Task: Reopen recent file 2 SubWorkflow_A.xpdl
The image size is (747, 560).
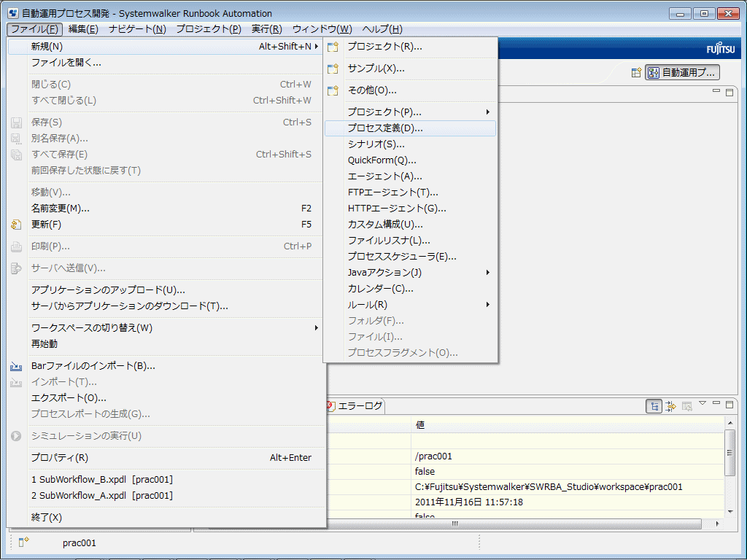Action: point(166,496)
